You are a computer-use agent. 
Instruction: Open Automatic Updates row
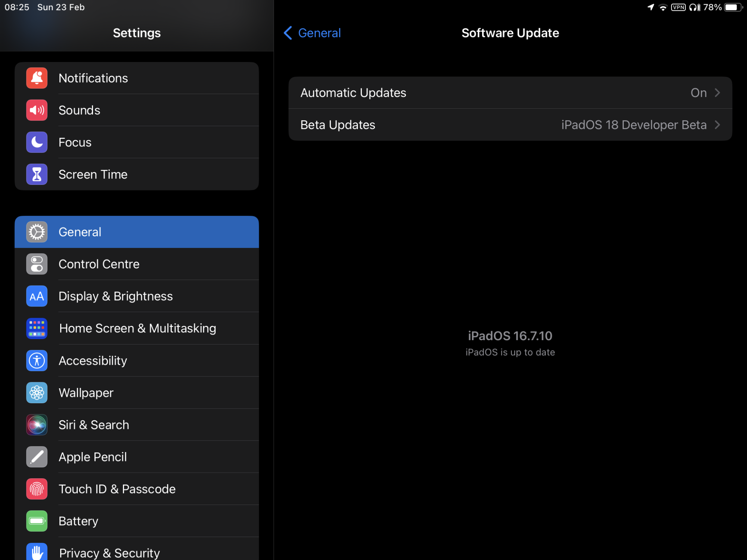[x=510, y=93]
